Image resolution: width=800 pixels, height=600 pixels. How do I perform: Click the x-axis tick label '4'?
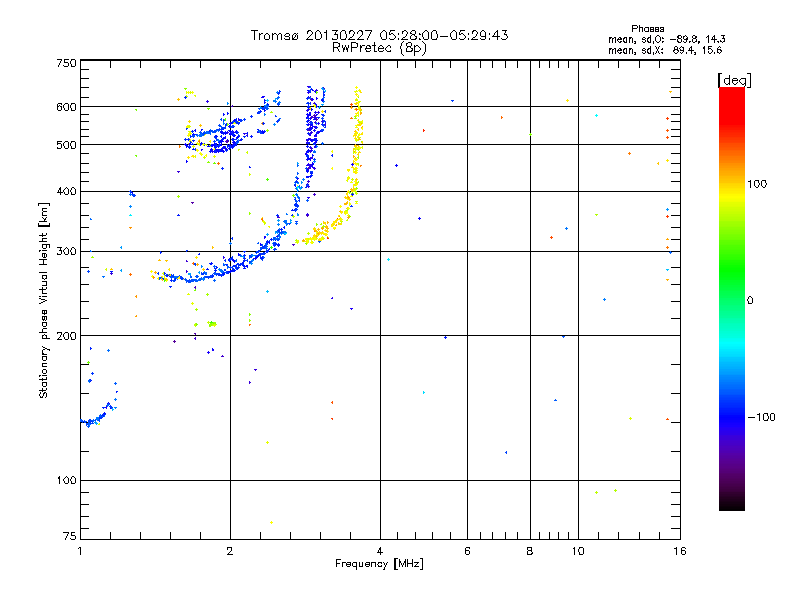tap(380, 551)
